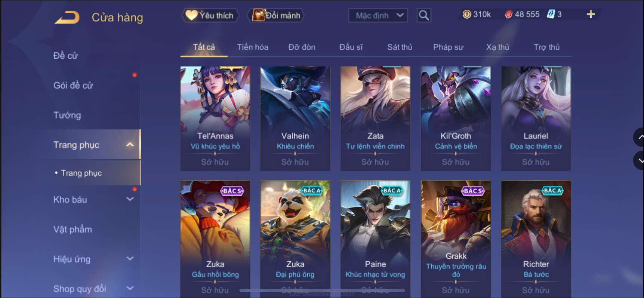Switch to the Pháp sư tab

point(448,47)
